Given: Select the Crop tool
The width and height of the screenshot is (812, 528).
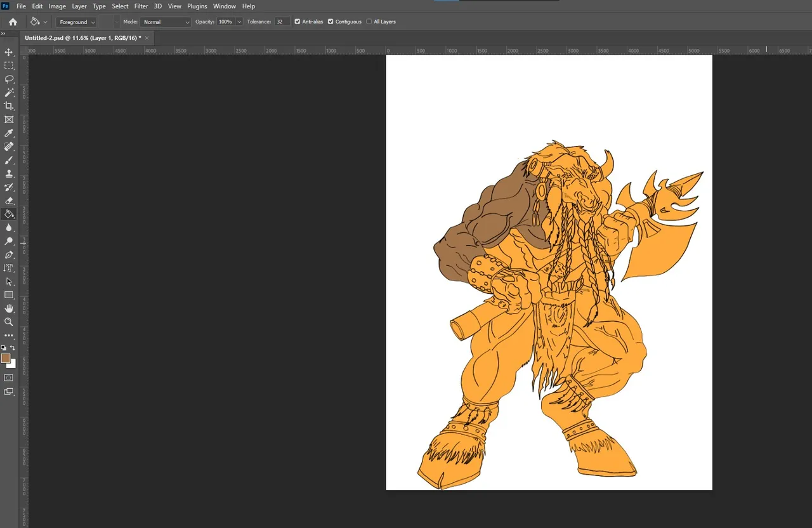Looking at the screenshot, I should click(x=9, y=106).
